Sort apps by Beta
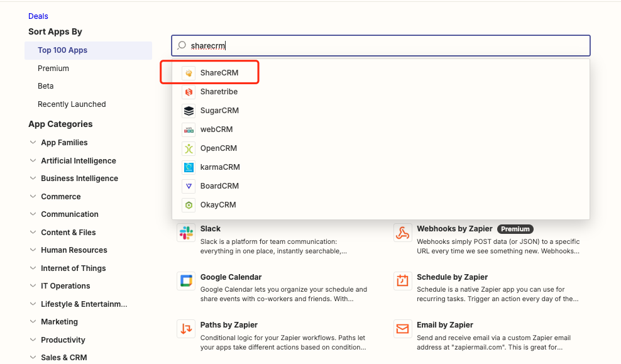This screenshot has height=364, width=621. (x=45, y=86)
